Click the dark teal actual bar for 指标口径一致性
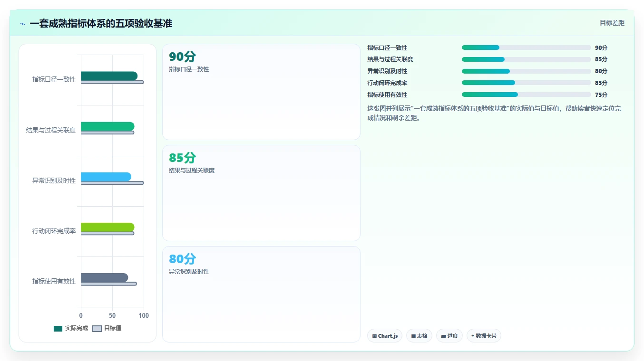 coord(109,76)
